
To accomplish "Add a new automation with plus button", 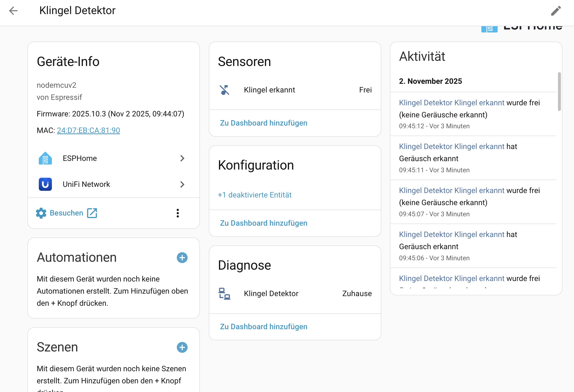I will [x=182, y=258].
